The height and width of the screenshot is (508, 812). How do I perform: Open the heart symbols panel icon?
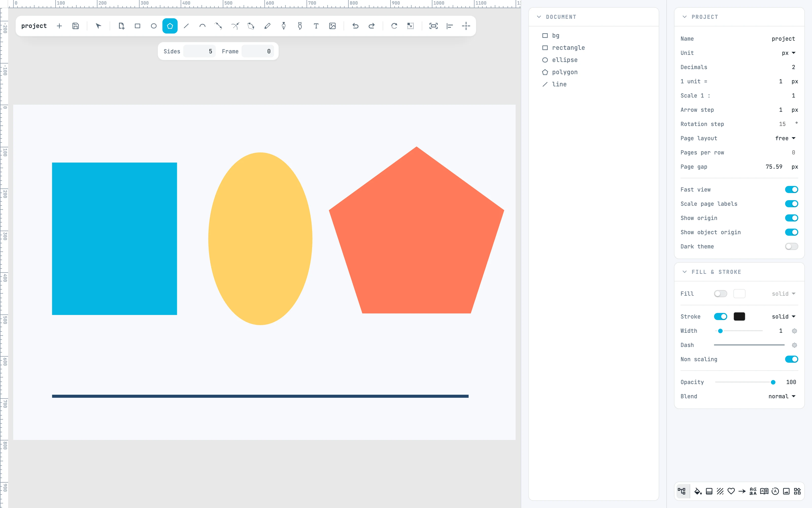(x=731, y=491)
